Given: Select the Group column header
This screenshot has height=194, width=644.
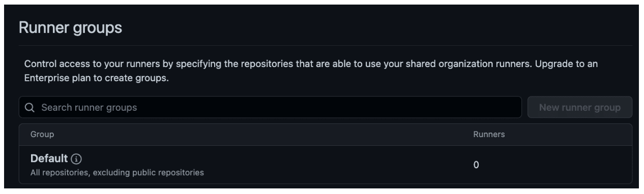Looking at the screenshot, I should pos(42,135).
